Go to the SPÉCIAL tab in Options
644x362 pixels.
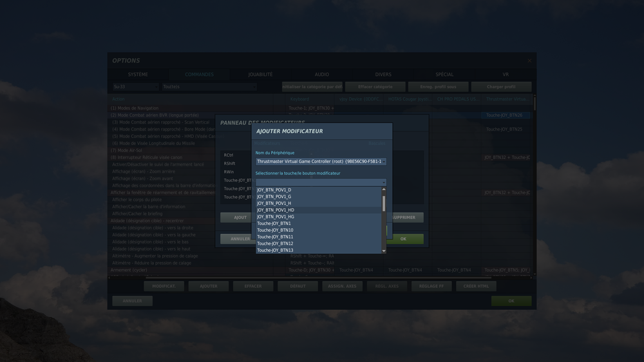click(x=444, y=74)
